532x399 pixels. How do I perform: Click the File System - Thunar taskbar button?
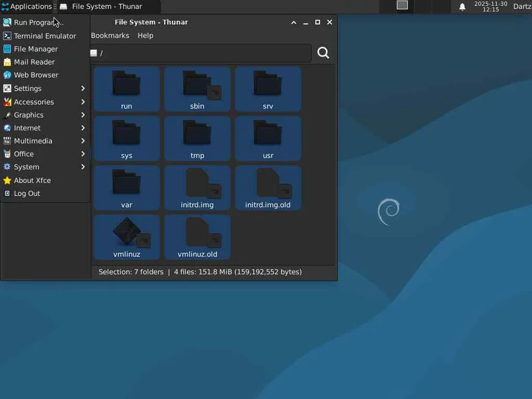tap(107, 6)
